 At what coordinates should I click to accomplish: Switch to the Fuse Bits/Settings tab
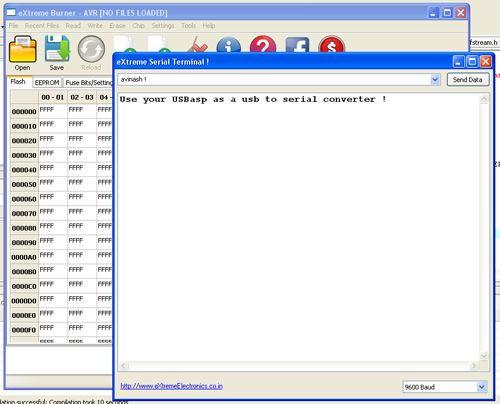coord(88,83)
